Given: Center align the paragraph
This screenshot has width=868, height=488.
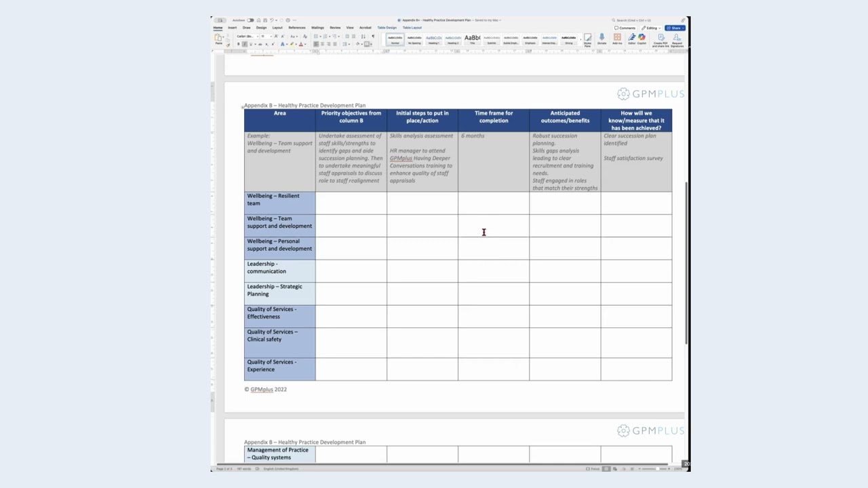Looking at the screenshot, I should tap(322, 44).
